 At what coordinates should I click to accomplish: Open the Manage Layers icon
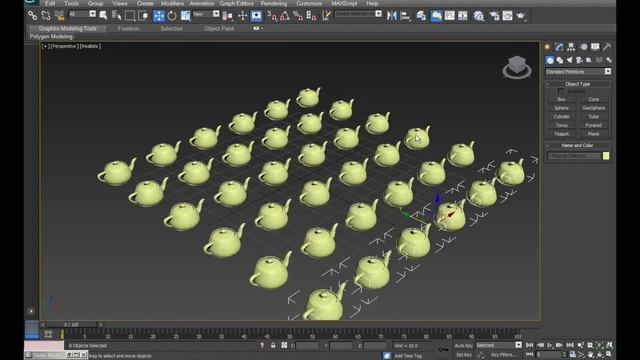421,16
